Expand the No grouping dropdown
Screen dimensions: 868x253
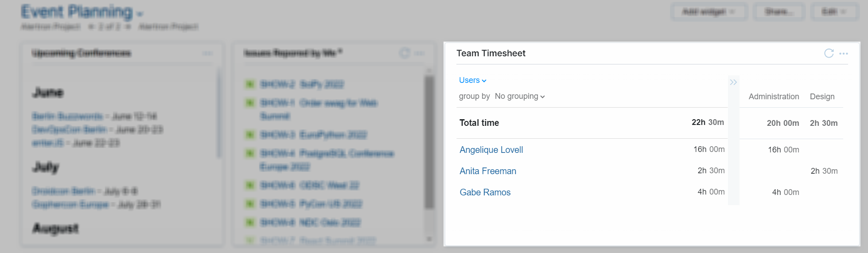(x=520, y=96)
